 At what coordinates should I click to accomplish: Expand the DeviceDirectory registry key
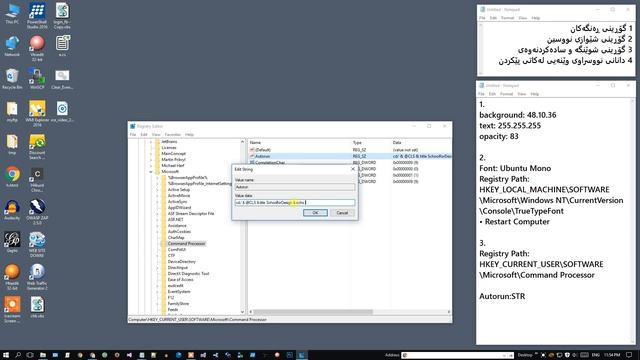pos(158,262)
